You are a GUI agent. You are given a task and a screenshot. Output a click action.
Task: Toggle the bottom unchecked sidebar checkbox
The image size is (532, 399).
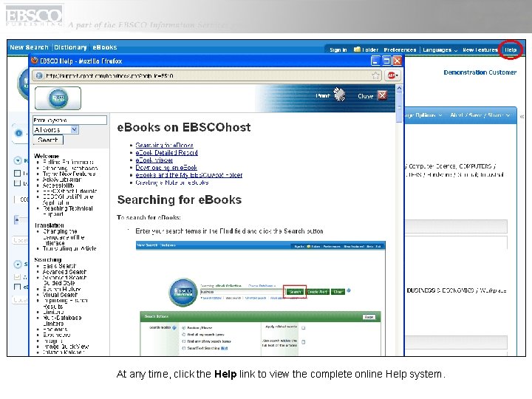coord(17,287)
